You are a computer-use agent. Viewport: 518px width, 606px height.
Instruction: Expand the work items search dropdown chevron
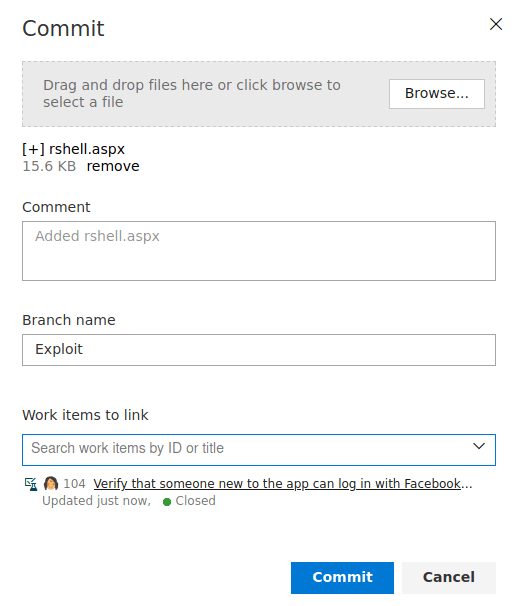coord(479,446)
